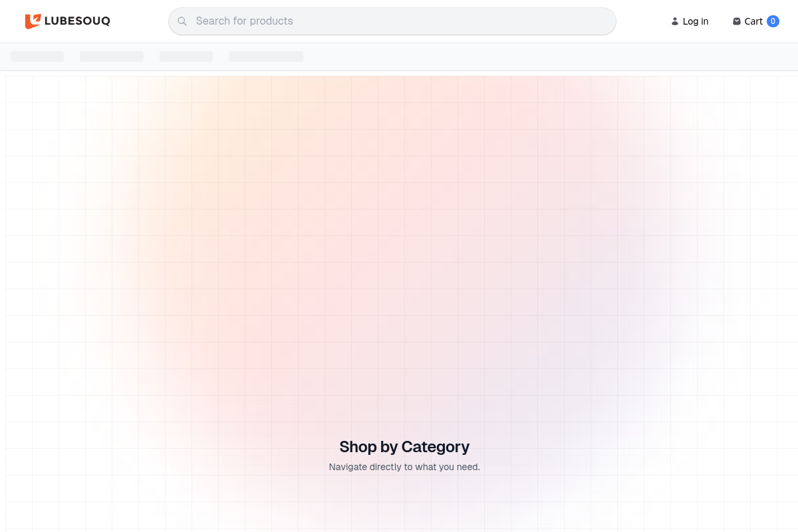Click the 'Shop by Category' heading

[x=404, y=446]
